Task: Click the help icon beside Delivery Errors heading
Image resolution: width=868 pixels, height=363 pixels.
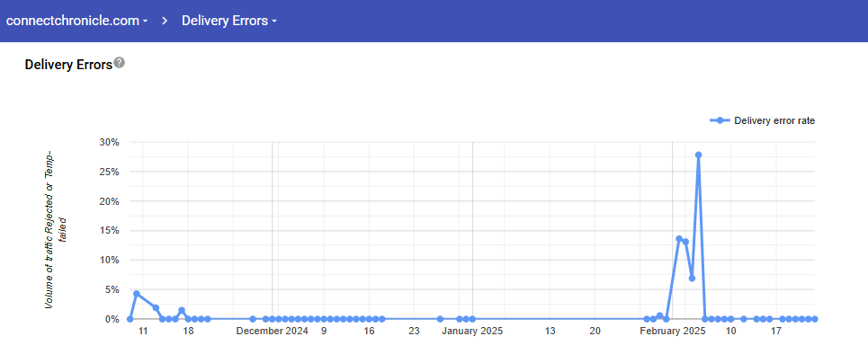Action: tap(120, 63)
